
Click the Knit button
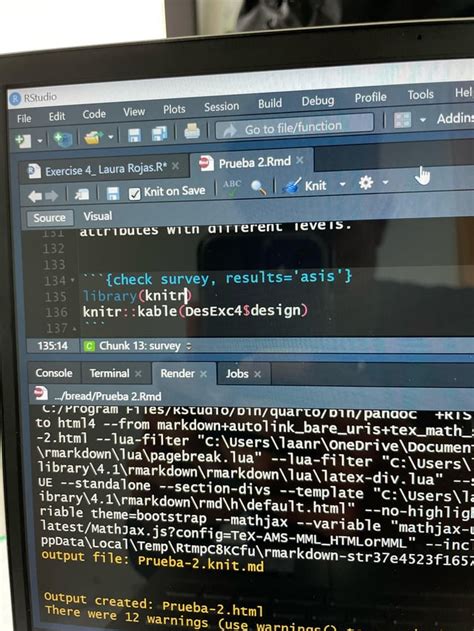tap(305, 186)
